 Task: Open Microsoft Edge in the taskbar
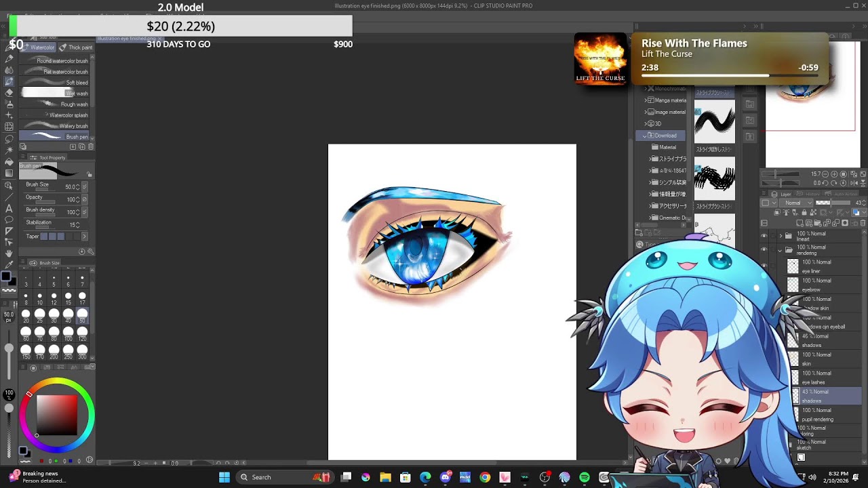tap(425, 477)
